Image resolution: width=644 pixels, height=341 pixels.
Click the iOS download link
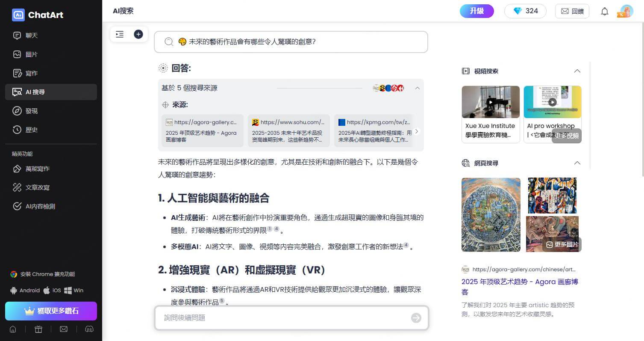pyautogui.click(x=52, y=291)
